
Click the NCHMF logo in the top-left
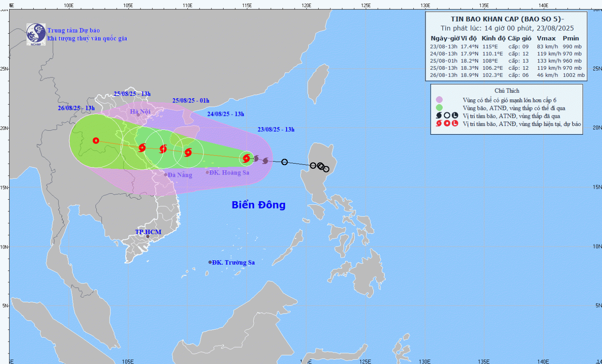[36, 34]
